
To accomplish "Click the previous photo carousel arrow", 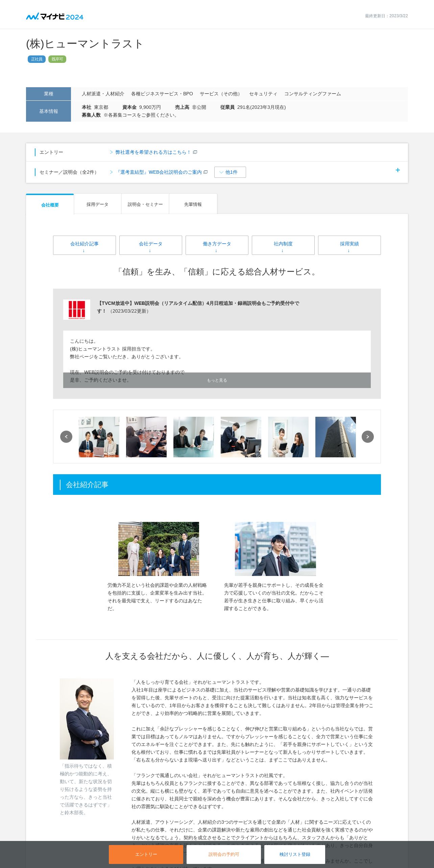I will pos(66,437).
